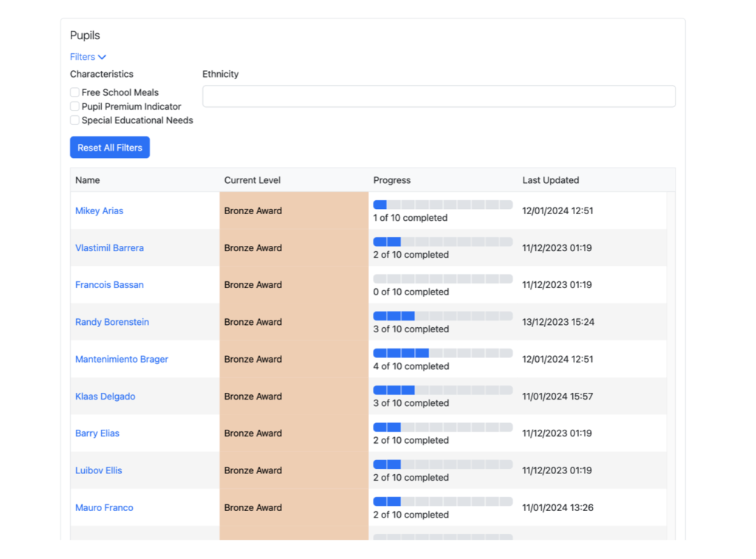The width and height of the screenshot is (756, 559).
Task: Tick the Pupil Premium Indicator checkbox
Action: click(x=75, y=106)
